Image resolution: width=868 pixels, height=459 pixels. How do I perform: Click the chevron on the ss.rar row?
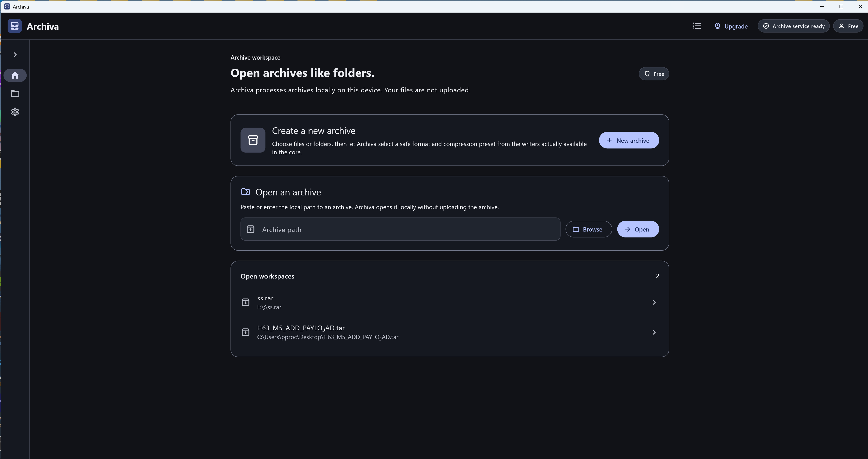654,302
